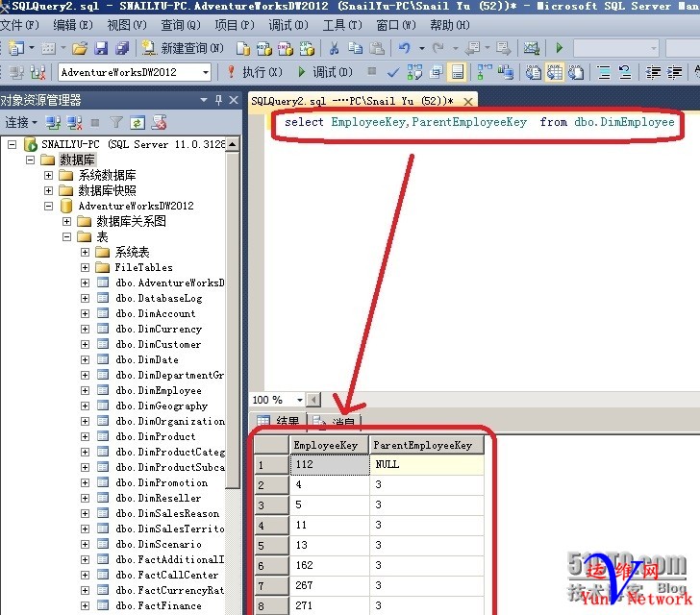
Task: Execute the query with the Execute button
Action: 254,72
